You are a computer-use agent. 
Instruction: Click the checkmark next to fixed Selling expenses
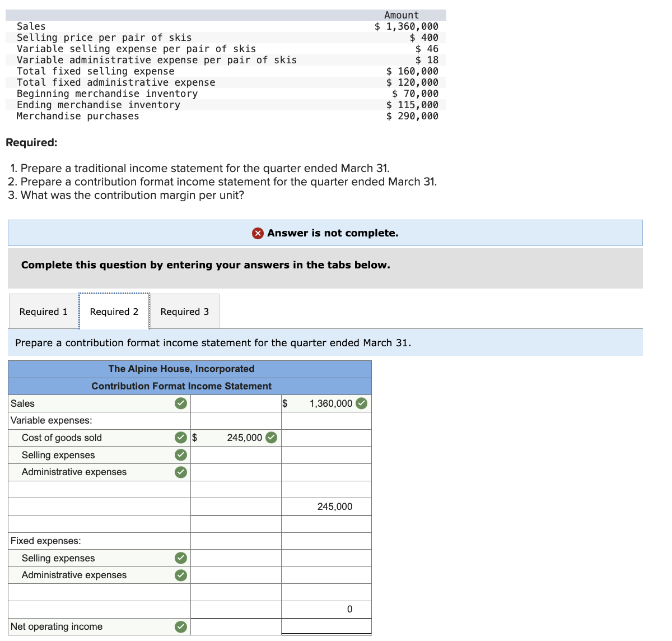coord(180,558)
